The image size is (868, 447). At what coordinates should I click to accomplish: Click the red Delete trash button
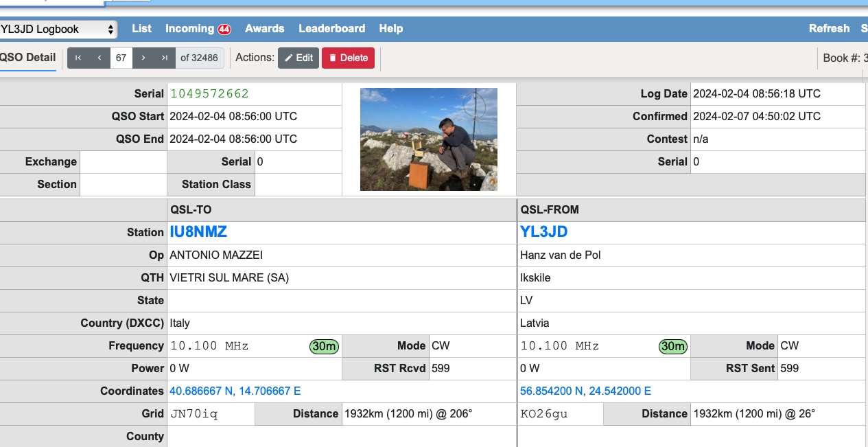[x=348, y=58]
